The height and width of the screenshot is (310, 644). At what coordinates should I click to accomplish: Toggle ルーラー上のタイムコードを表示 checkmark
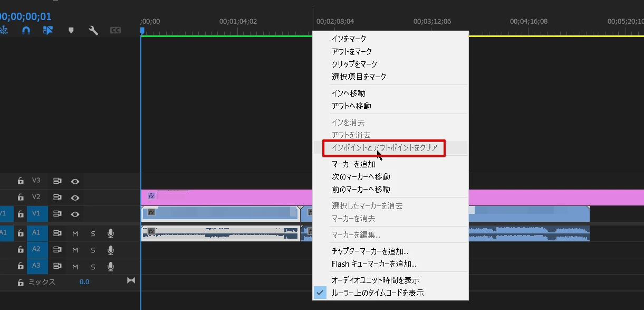320,293
